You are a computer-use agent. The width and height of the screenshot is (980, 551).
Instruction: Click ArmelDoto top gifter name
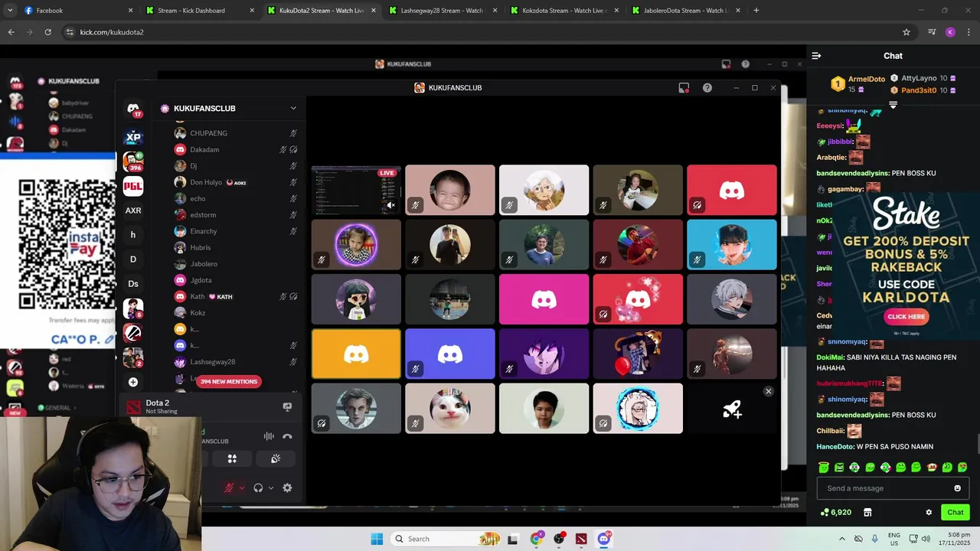(x=867, y=79)
